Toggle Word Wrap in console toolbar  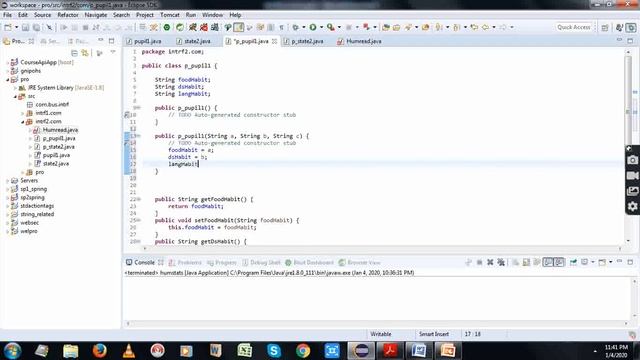537,262
